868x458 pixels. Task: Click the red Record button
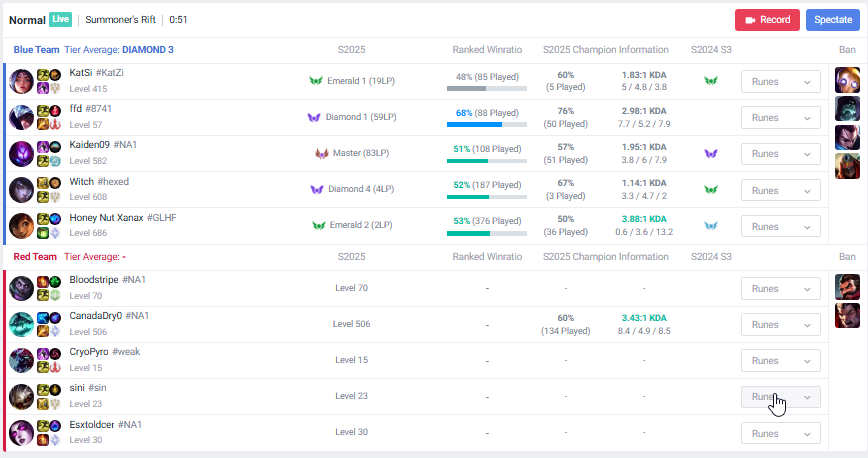coord(767,20)
